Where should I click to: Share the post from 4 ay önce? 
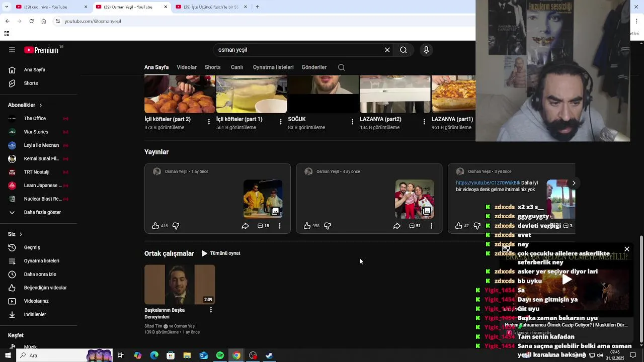397,226
